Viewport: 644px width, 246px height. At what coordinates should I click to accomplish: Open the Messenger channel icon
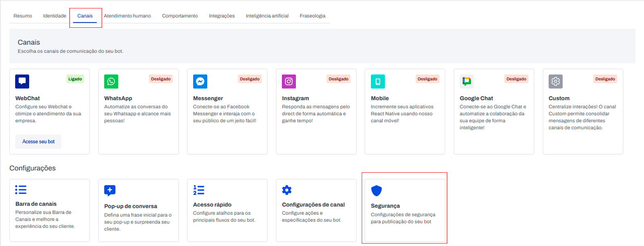[200, 81]
